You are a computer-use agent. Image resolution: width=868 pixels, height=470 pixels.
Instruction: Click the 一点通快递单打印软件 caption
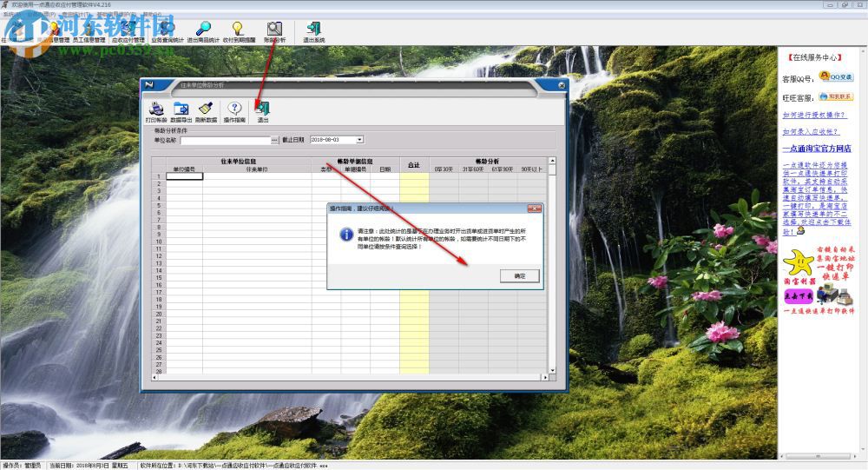tap(819, 311)
